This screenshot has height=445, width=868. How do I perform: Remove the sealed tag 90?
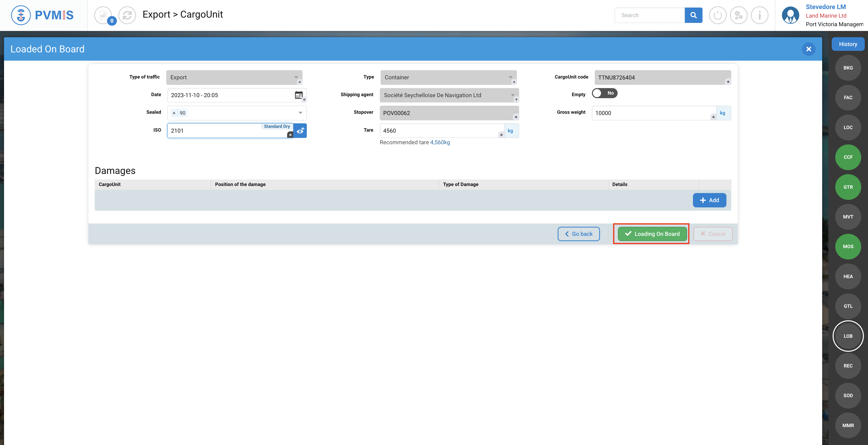(174, 113)
